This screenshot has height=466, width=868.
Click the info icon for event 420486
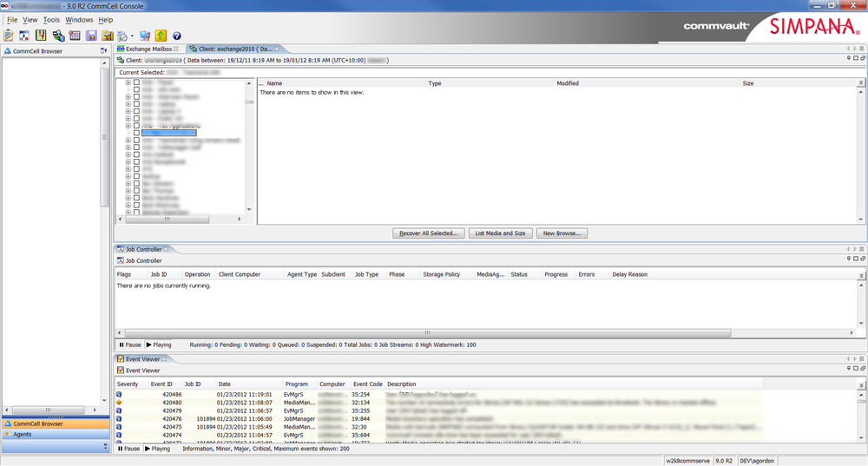[x=119, y=395]
